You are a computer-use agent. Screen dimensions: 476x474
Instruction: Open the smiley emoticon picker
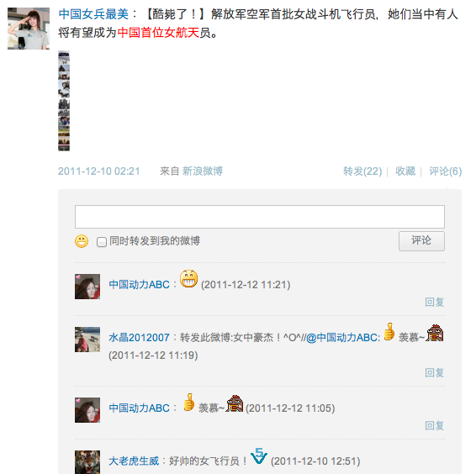tap(82, 241)
